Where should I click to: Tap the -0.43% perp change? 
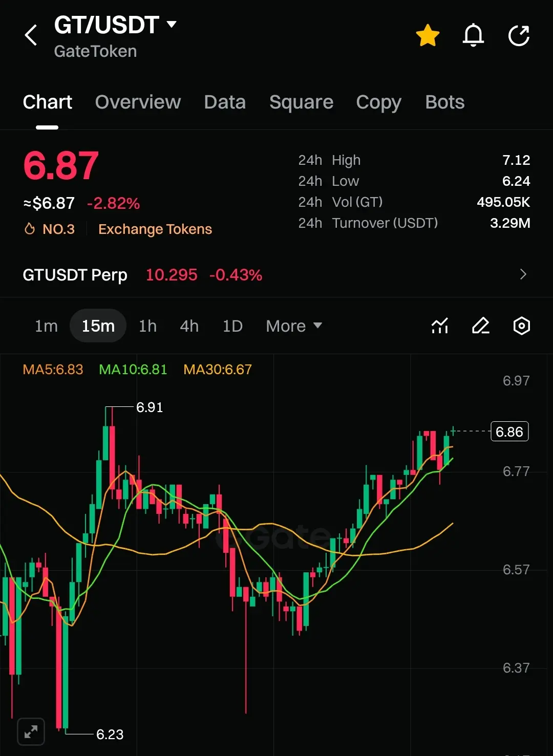[x=236, y=275]
